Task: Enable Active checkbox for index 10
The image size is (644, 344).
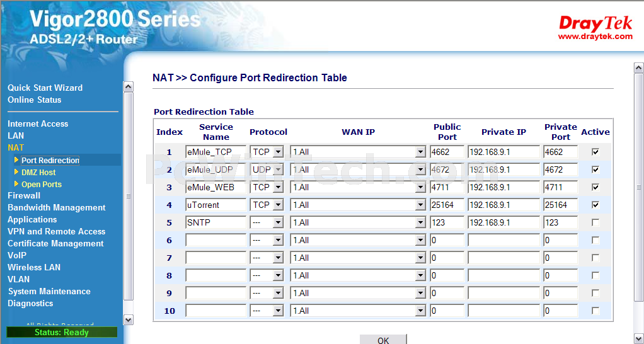Action: (x=595, y=311)
